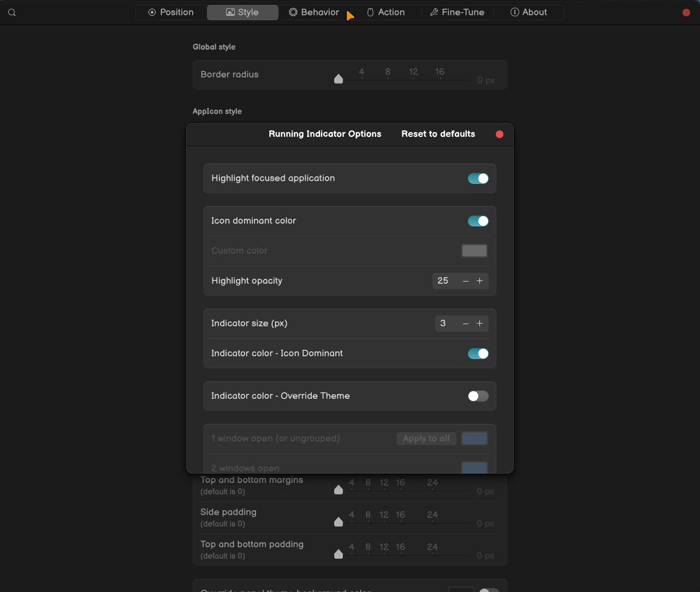Open the 2 windows open color swatch
Screen dimensions: 700x592
click(474, 468)
